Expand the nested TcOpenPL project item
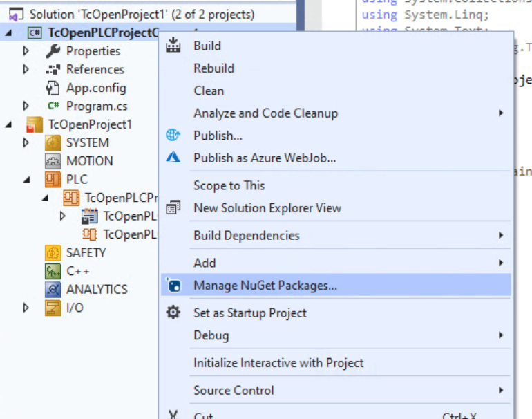Image resolution: width=532 pixels, height=419 pixels. tap(62, 216)
